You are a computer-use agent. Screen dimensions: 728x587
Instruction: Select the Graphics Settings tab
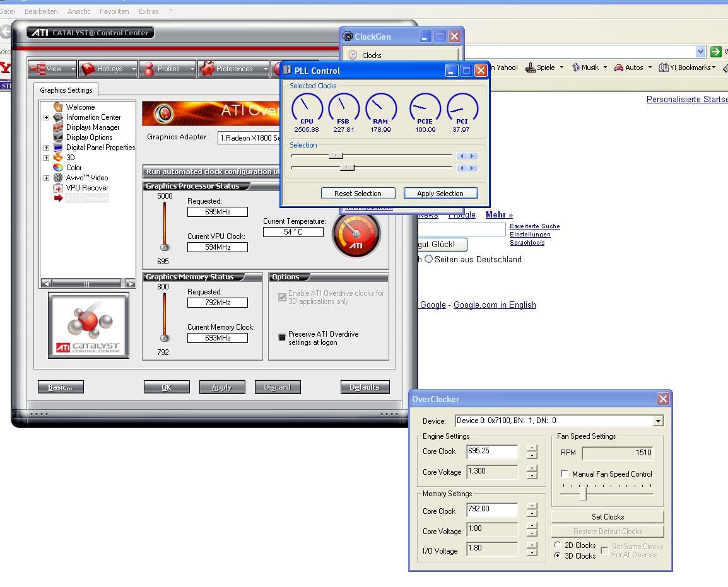[66, 90]
